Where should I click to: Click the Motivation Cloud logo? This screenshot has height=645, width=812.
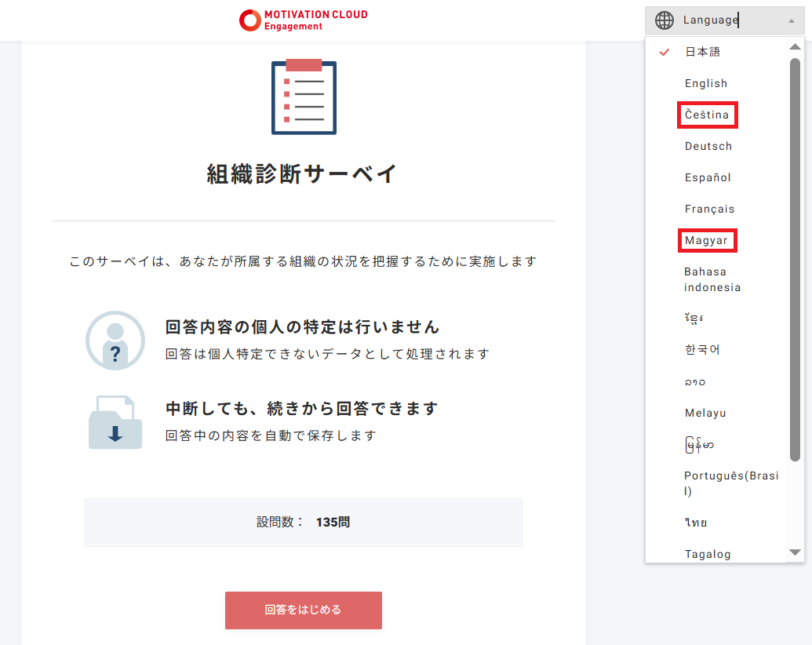point(303,19)
